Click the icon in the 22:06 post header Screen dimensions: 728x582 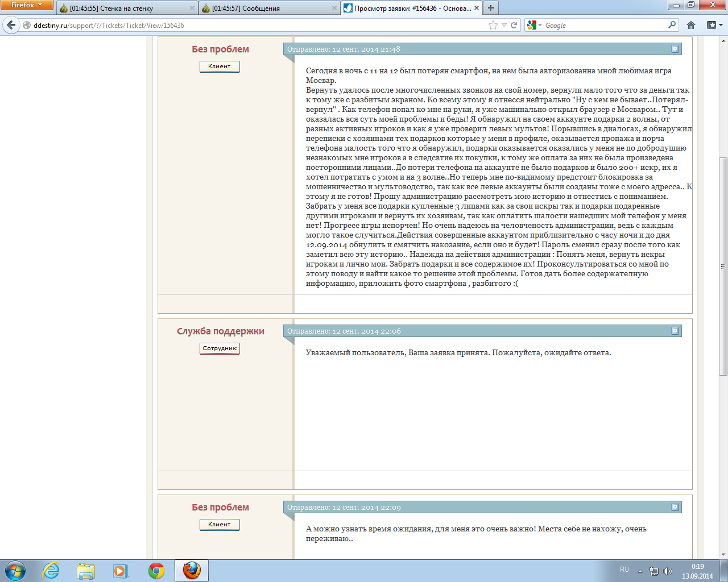[675, 331]
